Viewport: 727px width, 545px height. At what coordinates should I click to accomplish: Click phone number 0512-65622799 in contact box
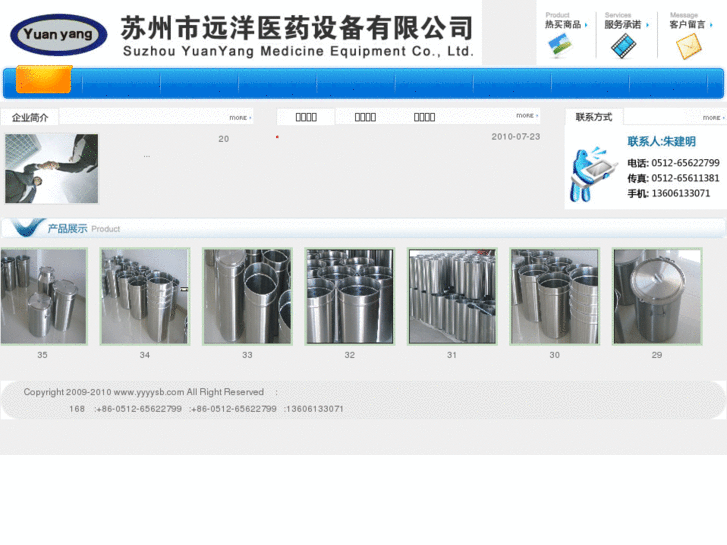coord(685,163)
